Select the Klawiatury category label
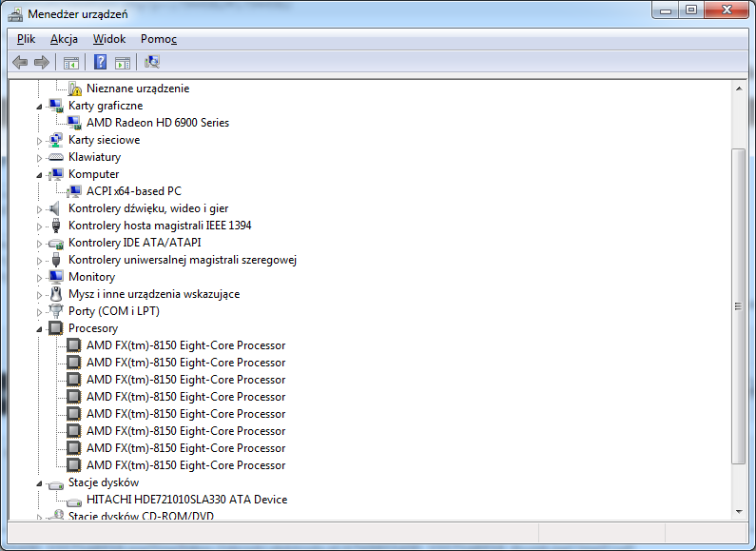Viewport: 756px width, 551px height. [94, 157]
